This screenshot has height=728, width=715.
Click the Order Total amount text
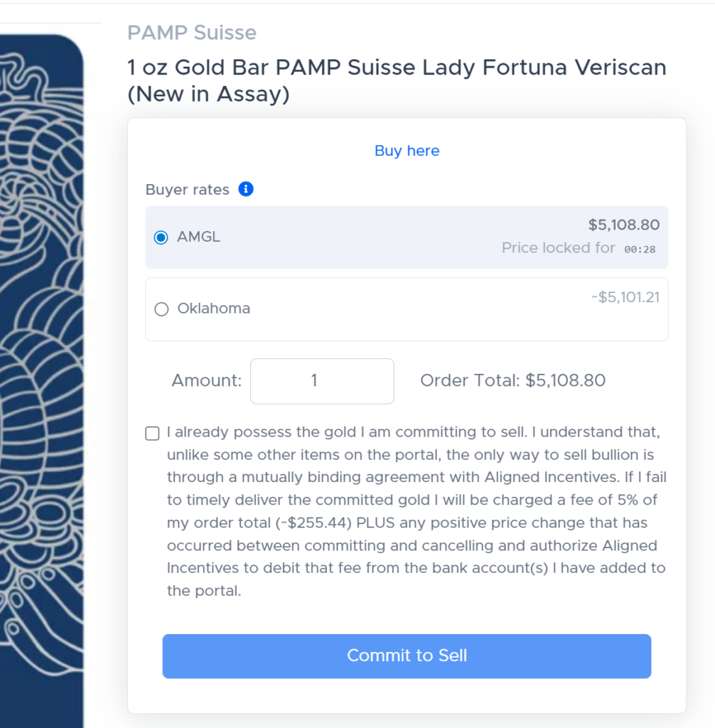pos(512,381)
